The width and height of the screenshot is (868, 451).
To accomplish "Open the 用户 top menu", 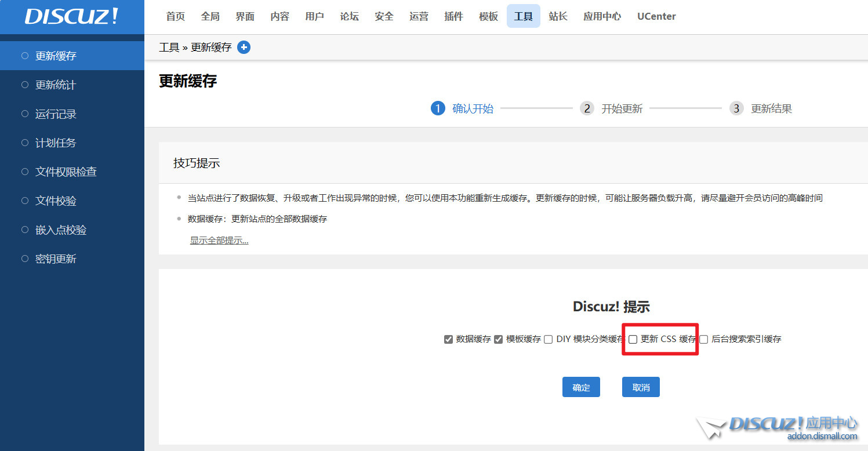I will (314, 16).
